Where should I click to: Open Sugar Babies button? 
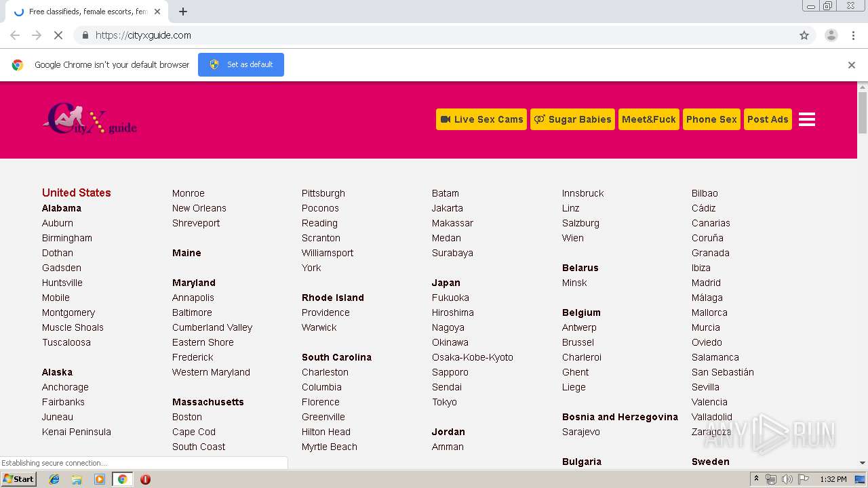click(x=572, y=119)
